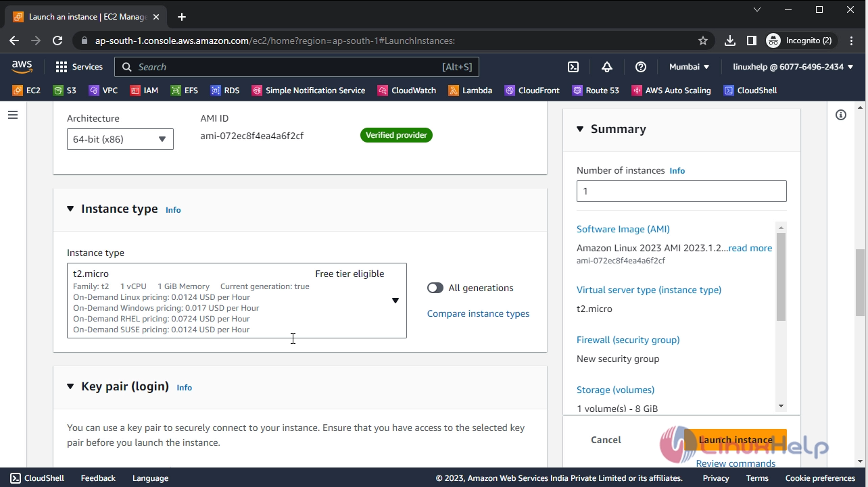Collapse the Instance type section
The height and width of the screenshot is (487, 868).
pyautogui.click(x=70, y=209)
